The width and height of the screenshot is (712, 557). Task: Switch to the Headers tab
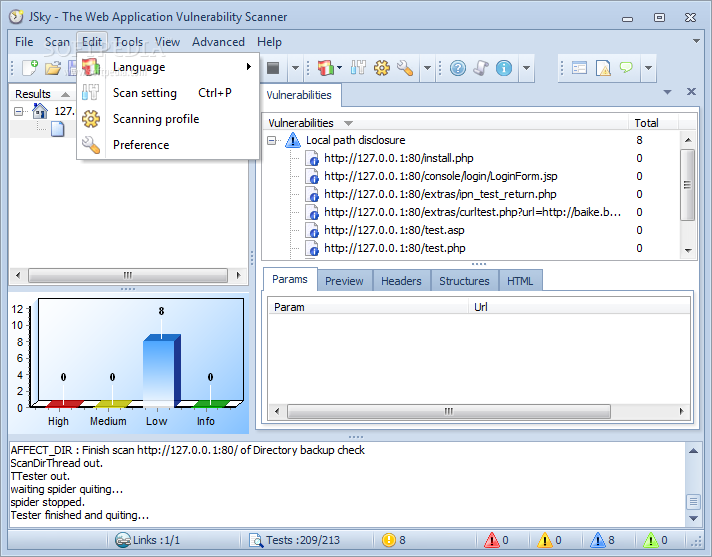[x=401, y=281]
